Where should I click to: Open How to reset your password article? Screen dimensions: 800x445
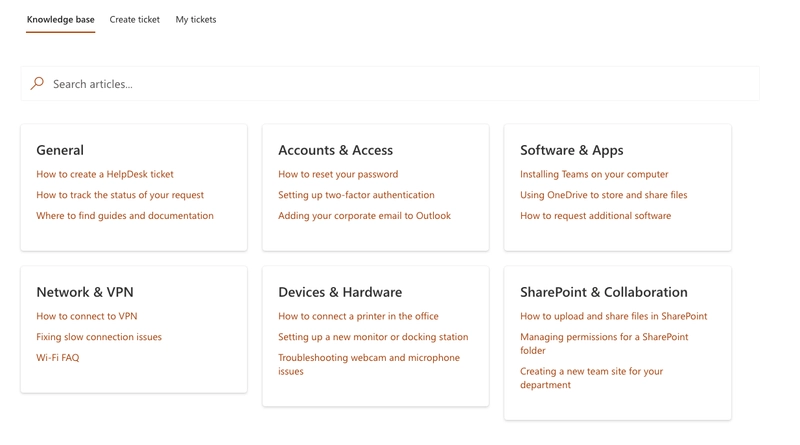pyautogui.click(x=338, y=174)
